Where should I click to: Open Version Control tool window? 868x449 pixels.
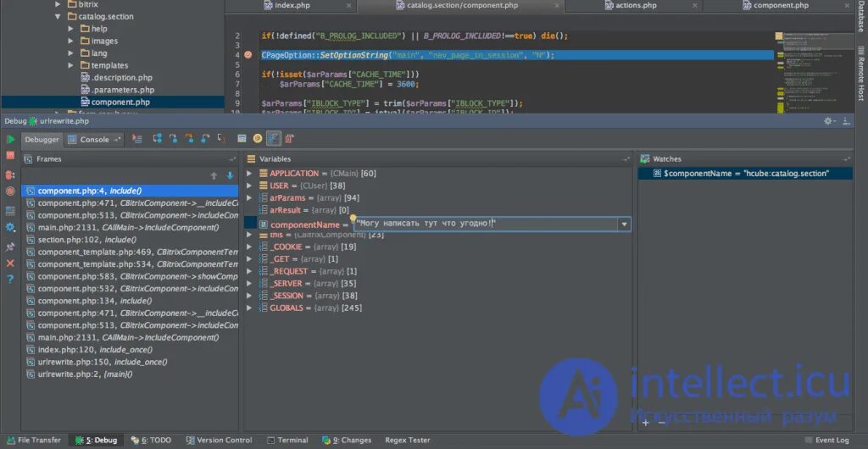pyautogui.click(x=220, y=441)
